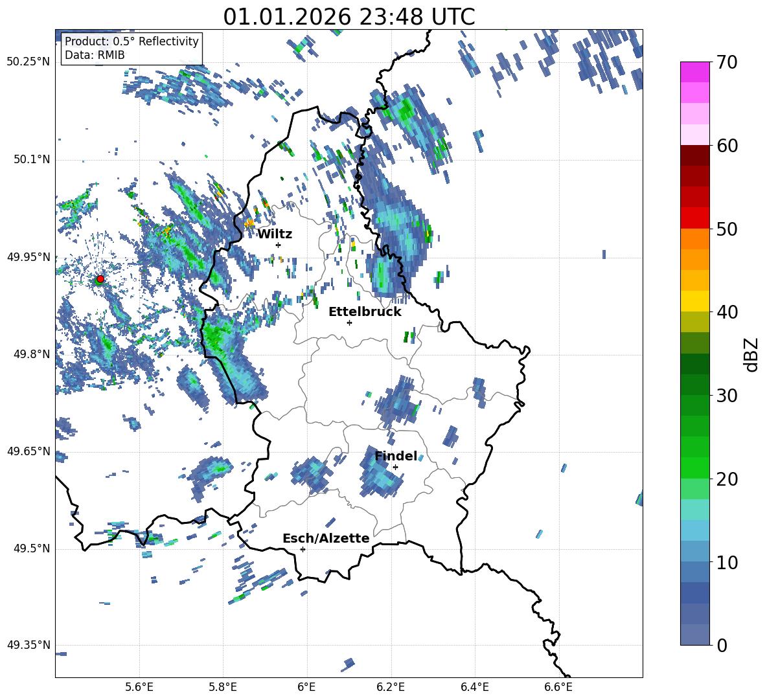The image size is (767, 700).
Task: Click the 6°E longitude label
Action: 306,687
